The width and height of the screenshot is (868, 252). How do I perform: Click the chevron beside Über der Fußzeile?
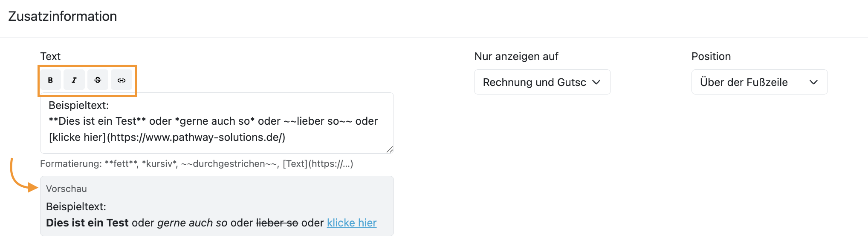(x=813, y=82)
